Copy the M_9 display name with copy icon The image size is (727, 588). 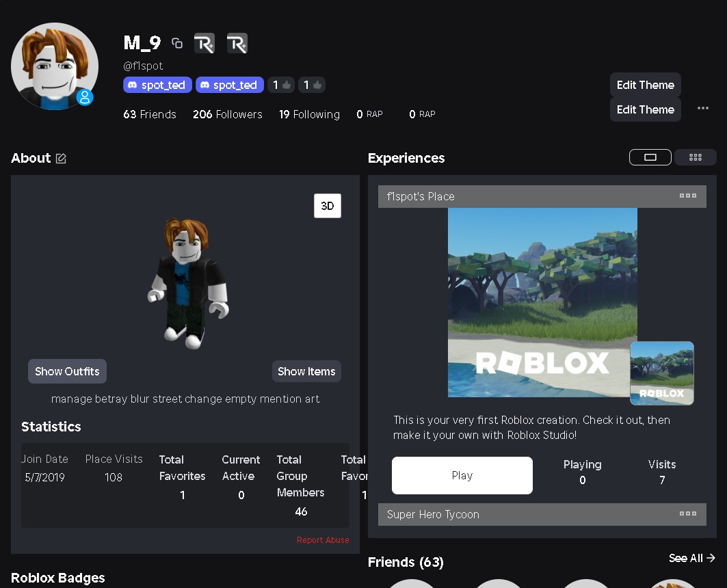[x=177, y=43]
